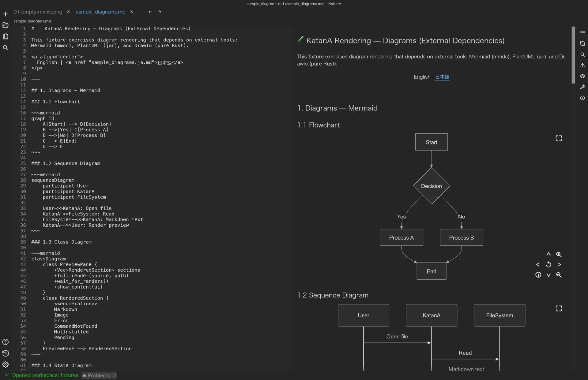This screenshot has width=588, height=380.
Task: Open the settings gear icon
Action: 5,364
